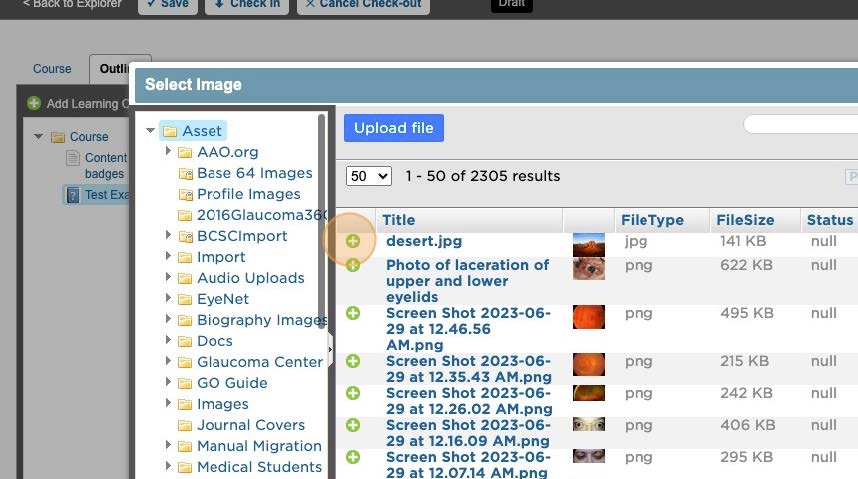Click the desert.jpg thumbnail
858x479 pixels.
pos(589,245)
